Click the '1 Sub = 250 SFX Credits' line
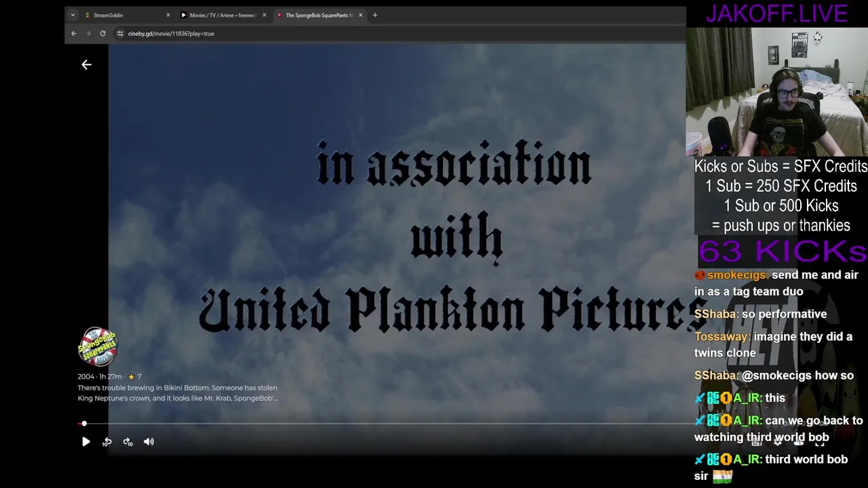 781,186
